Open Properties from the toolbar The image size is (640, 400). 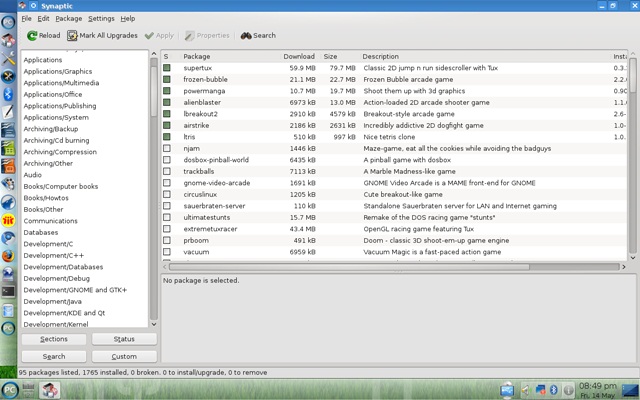(x=207, y=36)
